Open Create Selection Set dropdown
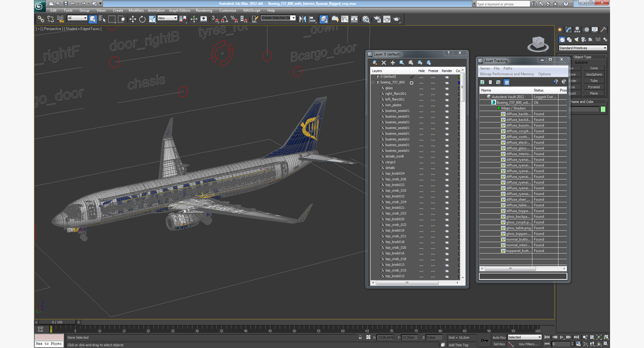The image size is (644, 348). click(x=278, y=18)
